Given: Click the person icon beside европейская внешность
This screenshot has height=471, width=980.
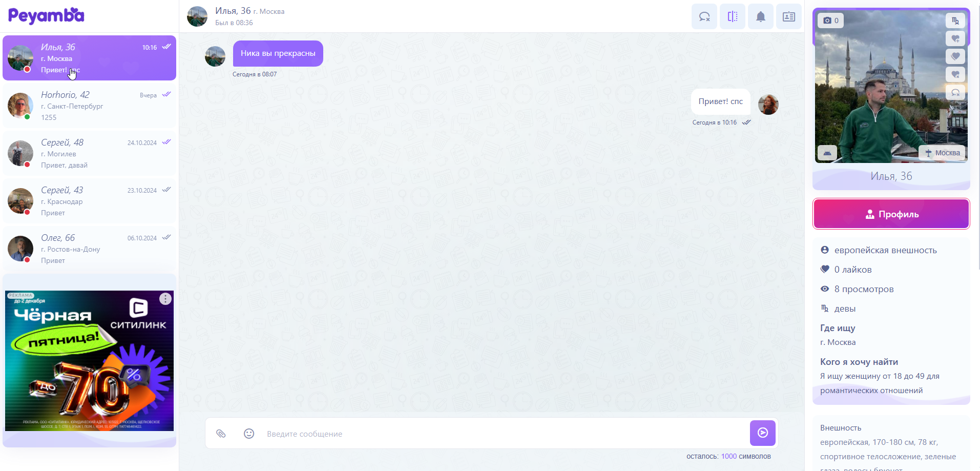Looking at the screenshot, I should [x=825, y=250].
